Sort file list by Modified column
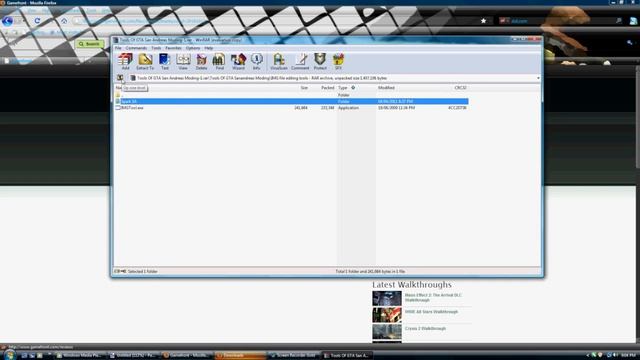This screenshot has height=360, width=640. (386, 88)
